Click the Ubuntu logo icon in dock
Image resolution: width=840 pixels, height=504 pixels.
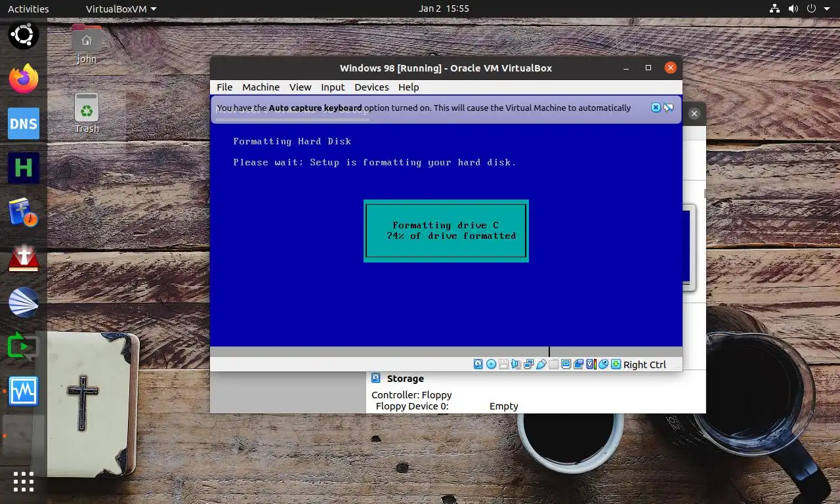point(24,35)
